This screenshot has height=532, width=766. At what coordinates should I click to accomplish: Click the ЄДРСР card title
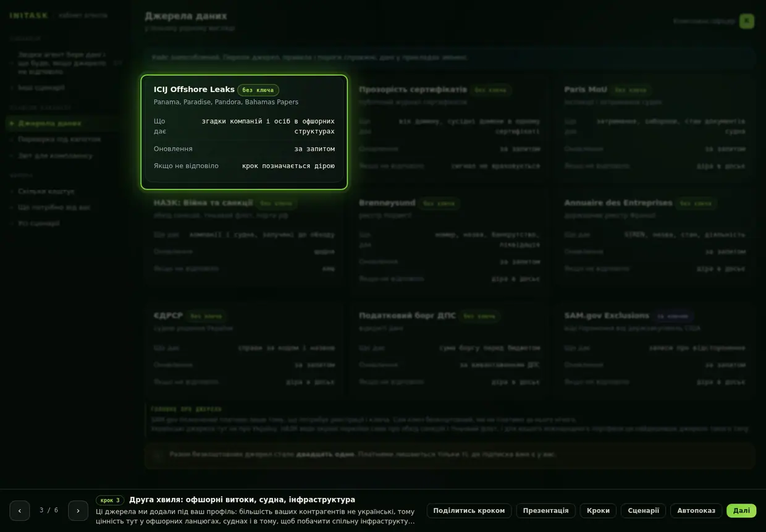[169, 316]
